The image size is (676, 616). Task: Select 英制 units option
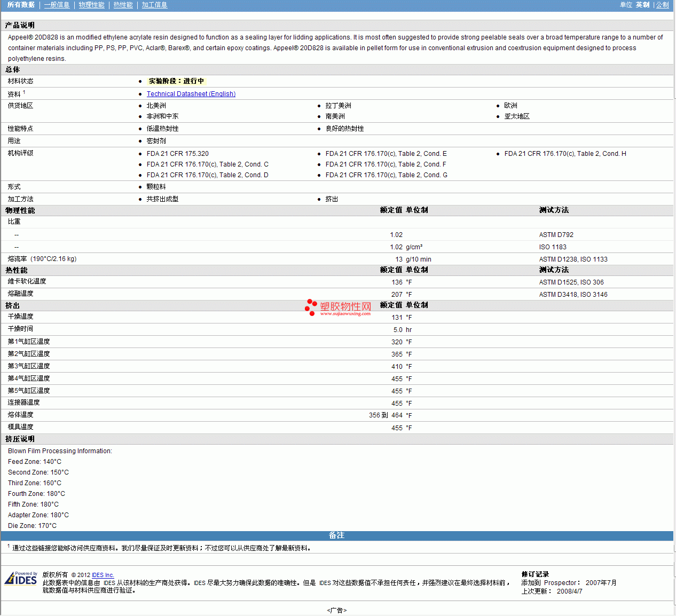point(642,5)
